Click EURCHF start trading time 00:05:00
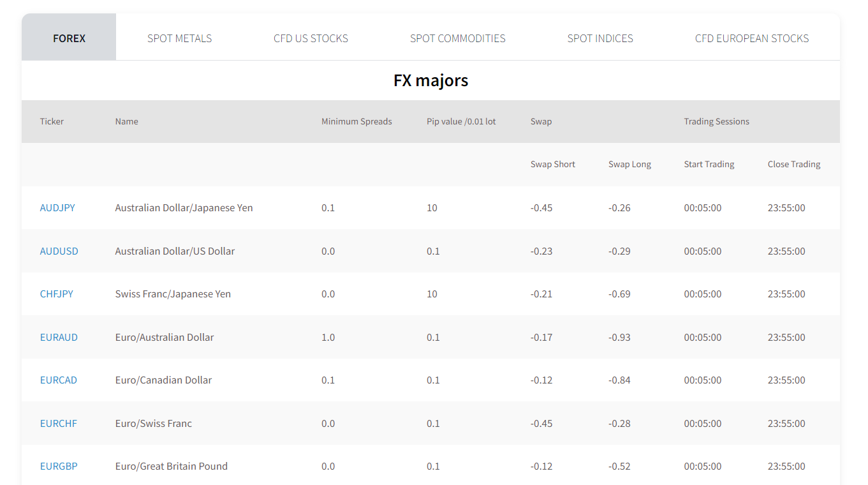 pos(703,424)
